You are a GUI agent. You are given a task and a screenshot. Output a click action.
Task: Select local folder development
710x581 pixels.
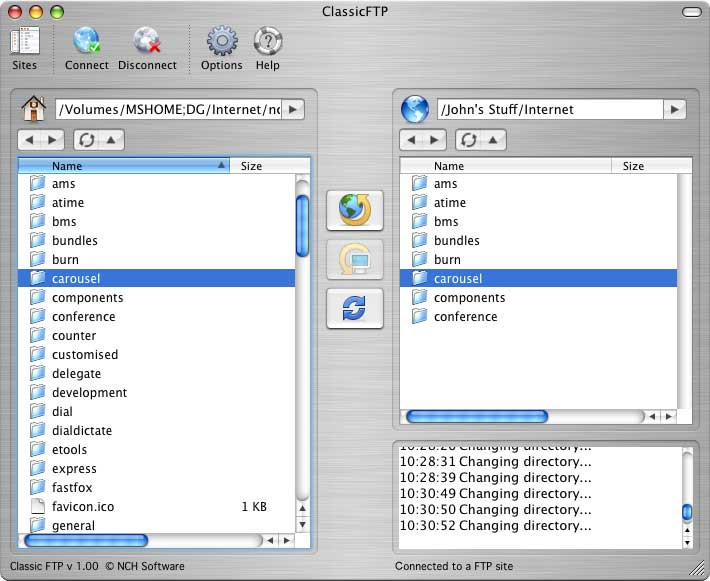[157, 393]
